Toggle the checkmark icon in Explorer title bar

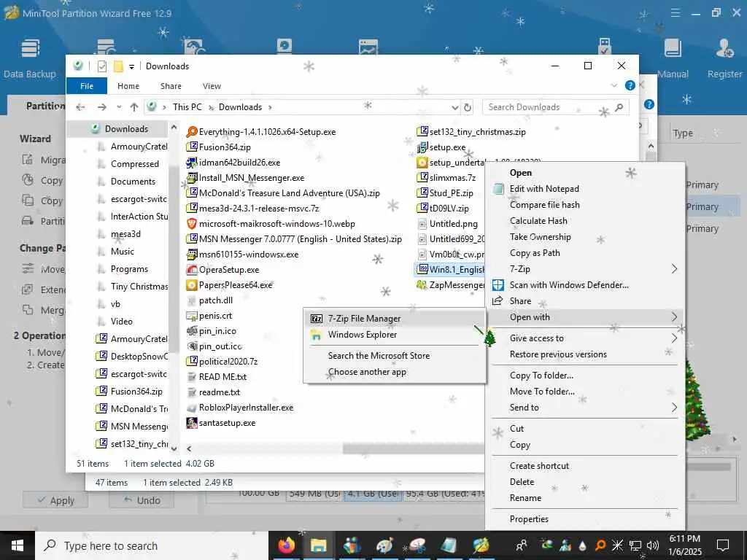[102, 66]
